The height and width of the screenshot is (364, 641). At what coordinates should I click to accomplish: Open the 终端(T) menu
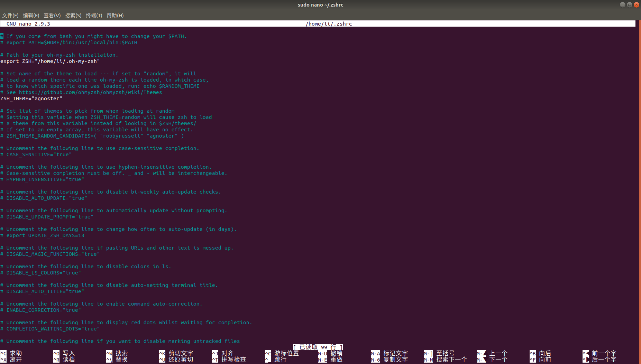94,16
